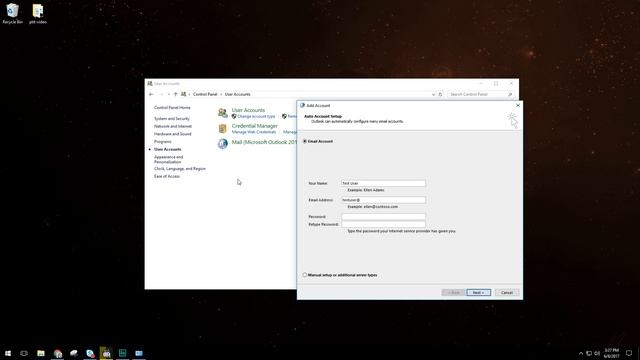Click the Your Name input field
The height and width of the screenshot is (360, 640).
(x=383, y=183)
